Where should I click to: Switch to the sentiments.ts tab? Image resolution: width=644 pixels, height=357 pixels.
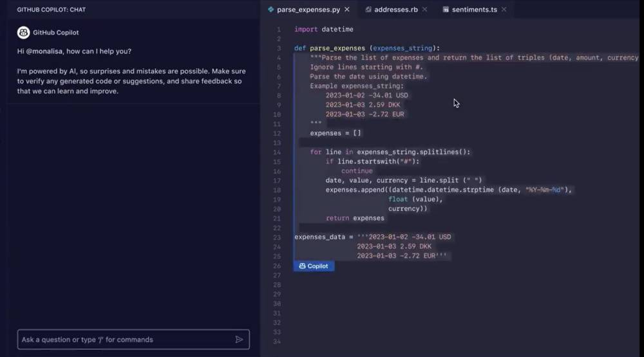pos(474,10)
